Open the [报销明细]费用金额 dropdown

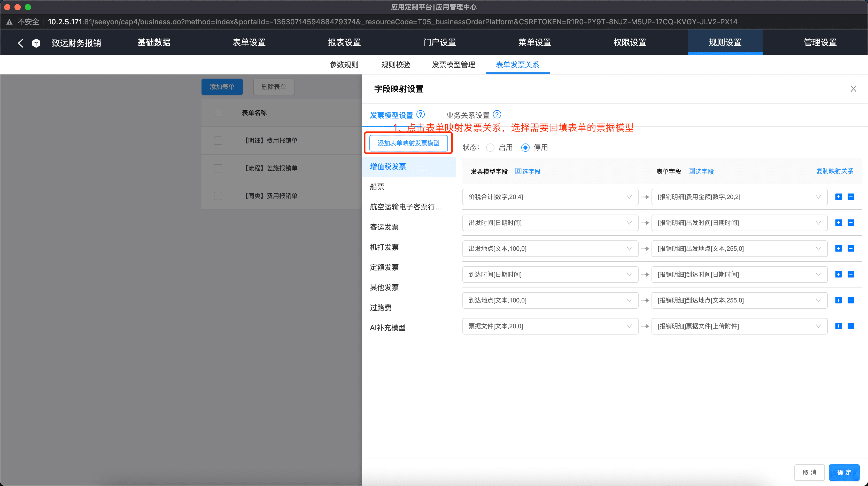coord(739,197)
